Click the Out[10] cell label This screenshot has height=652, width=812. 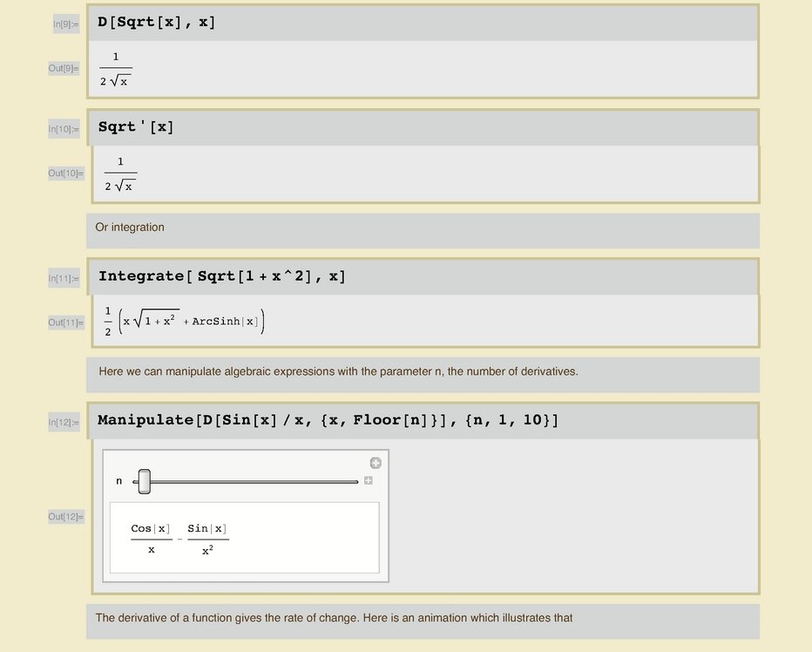pos(65,173)
